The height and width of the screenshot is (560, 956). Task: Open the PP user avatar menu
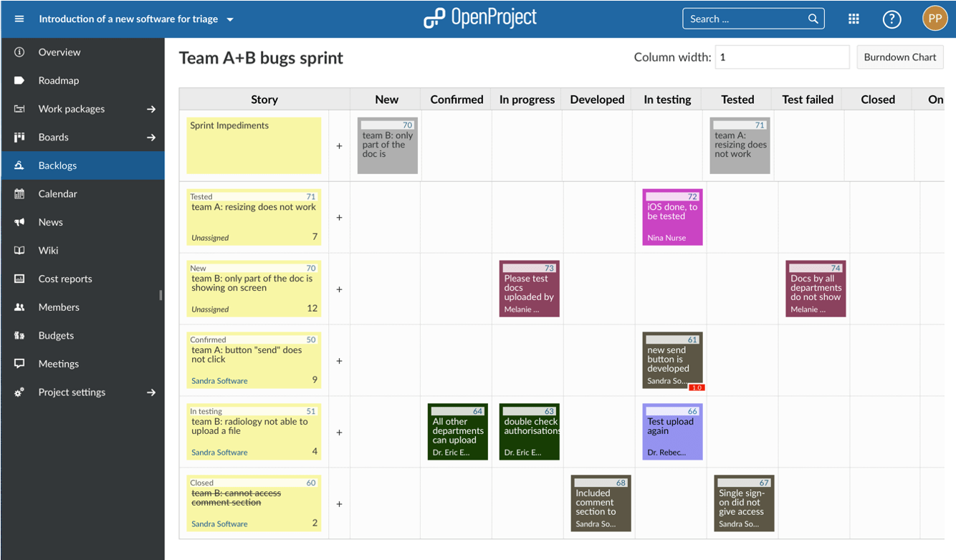pyautogui.click(x=935, y=19)
